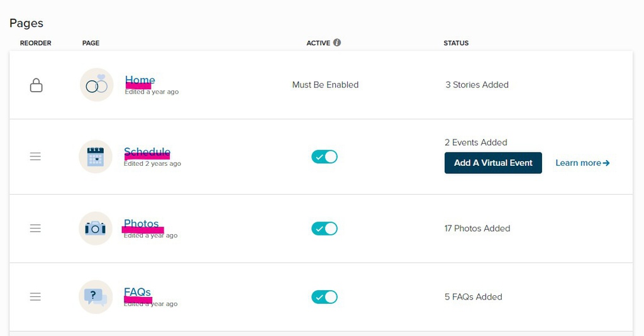644x336 pixels.
Task: Click the lock icon beside Home
Action: pyautogui.click(x=36, y=85)
